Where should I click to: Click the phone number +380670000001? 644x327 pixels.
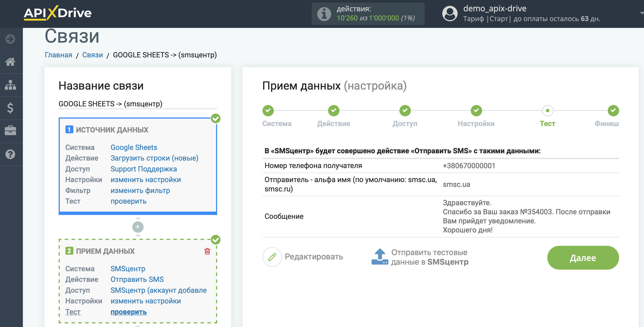(469, 166)
